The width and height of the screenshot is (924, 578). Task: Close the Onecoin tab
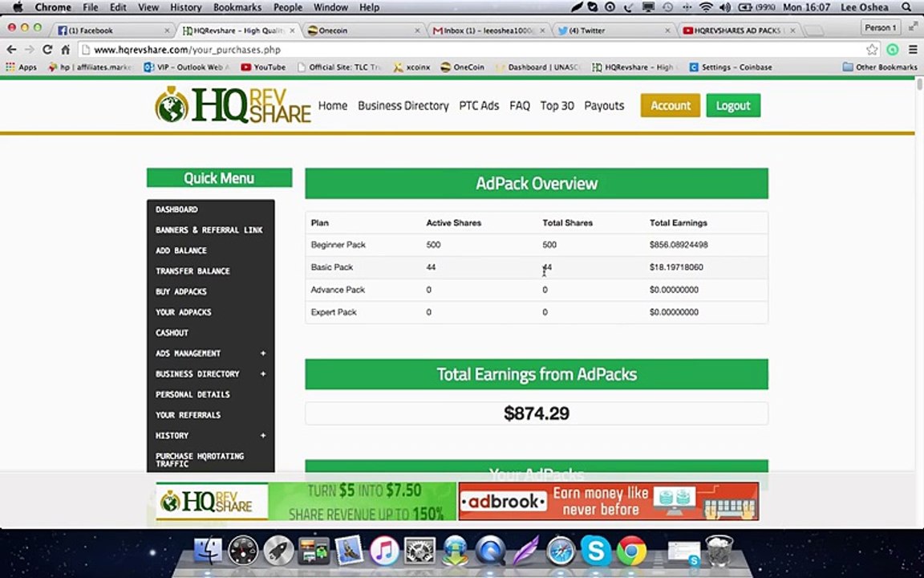[417, 30]
